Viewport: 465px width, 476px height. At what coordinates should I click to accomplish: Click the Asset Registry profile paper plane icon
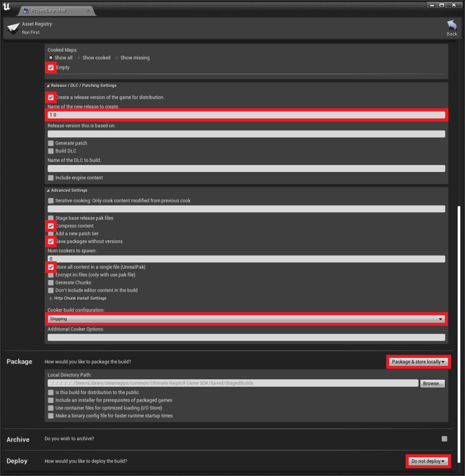click(x=13, y=28)
